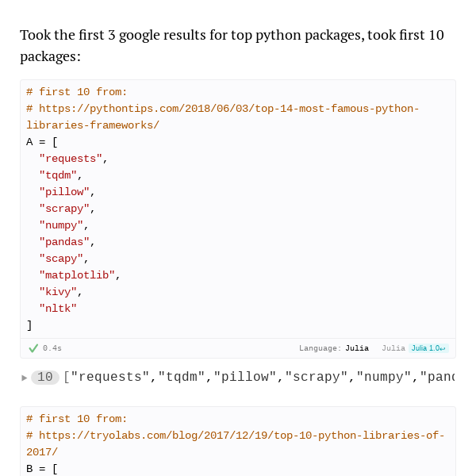Click the output text of the requests array
This screenshot has width=476, height=476.
259,378
